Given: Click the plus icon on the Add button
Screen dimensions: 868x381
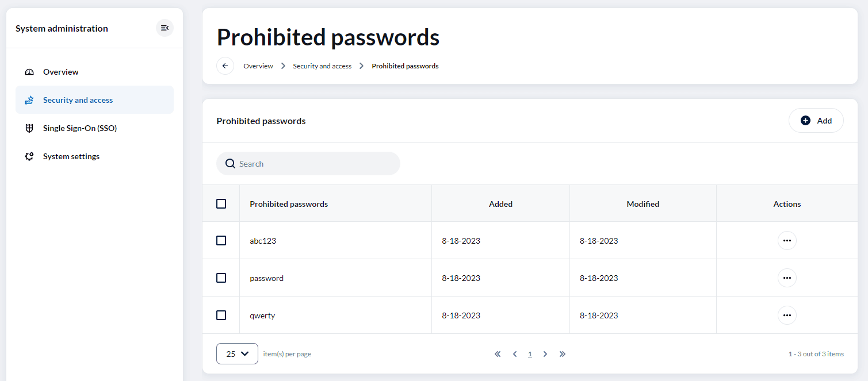Looking at the screenshot, I should [x=805, y=121].
